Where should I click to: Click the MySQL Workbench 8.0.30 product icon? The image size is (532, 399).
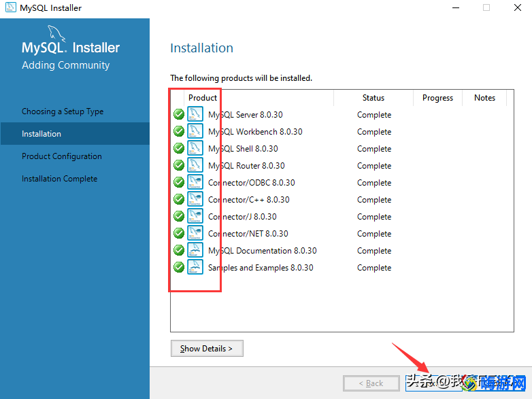[195, 131]
